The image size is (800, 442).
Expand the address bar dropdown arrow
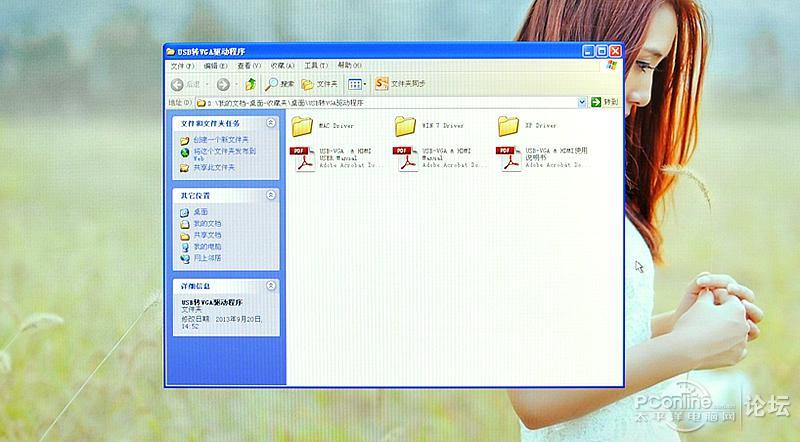coord(582,102)
